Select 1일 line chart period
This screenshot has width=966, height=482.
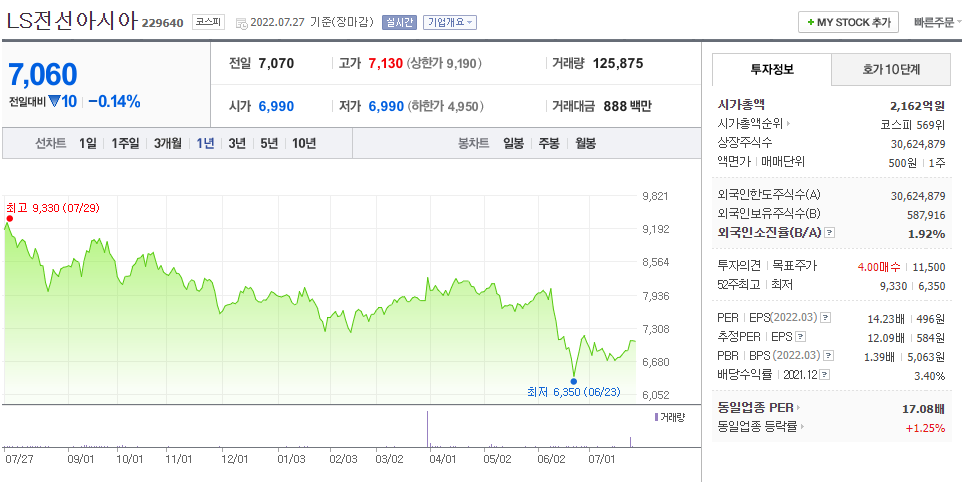87,144
